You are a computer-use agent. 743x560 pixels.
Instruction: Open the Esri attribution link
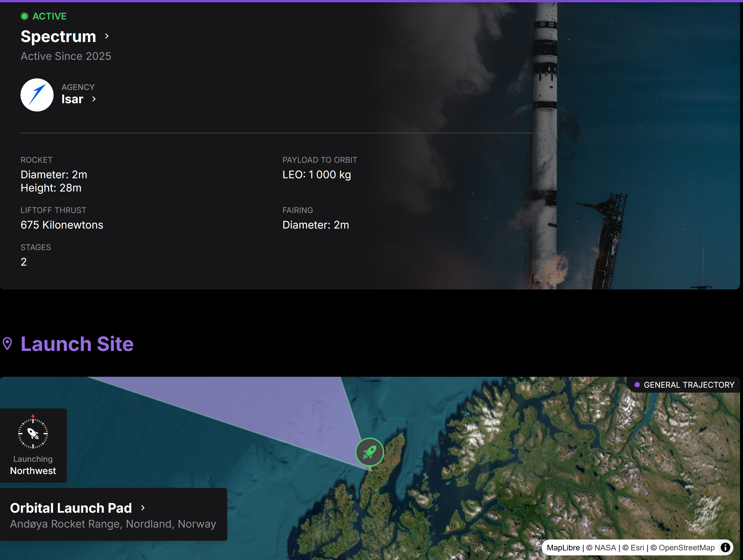point(637,547)
